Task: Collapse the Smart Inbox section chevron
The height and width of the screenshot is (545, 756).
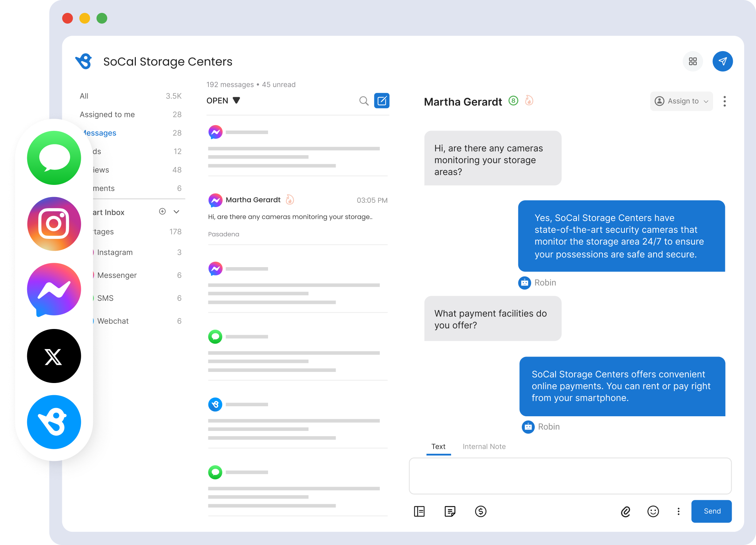Action: click(x=176, y=212)
